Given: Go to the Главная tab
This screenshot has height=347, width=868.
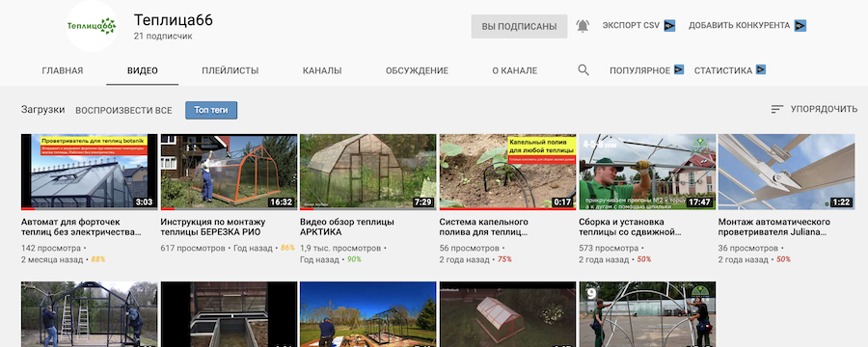Looking at the screenshot, I should tap(63, 70).
